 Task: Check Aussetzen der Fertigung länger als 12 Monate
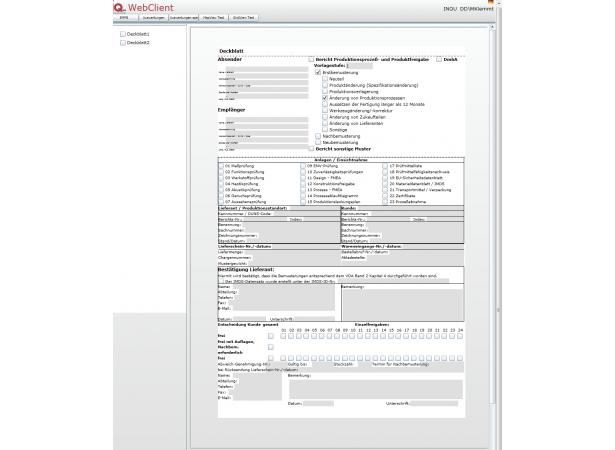point(325,104)
